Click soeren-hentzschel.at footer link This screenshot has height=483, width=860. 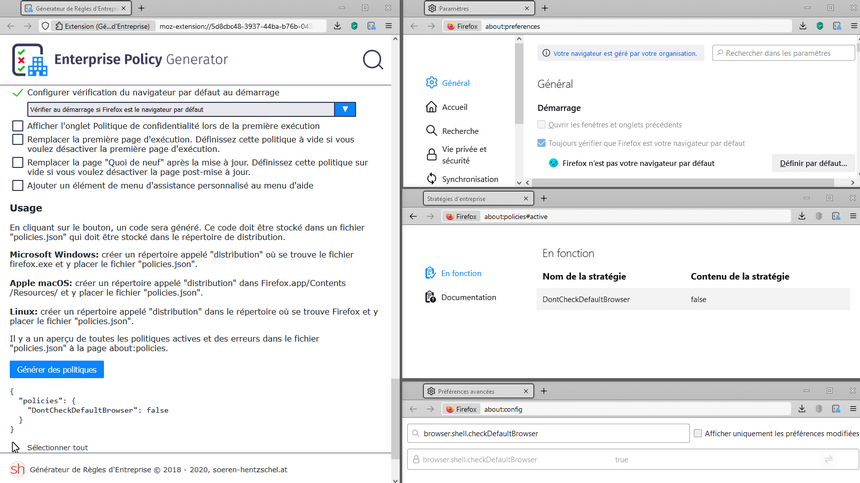[x=250, y=470]
